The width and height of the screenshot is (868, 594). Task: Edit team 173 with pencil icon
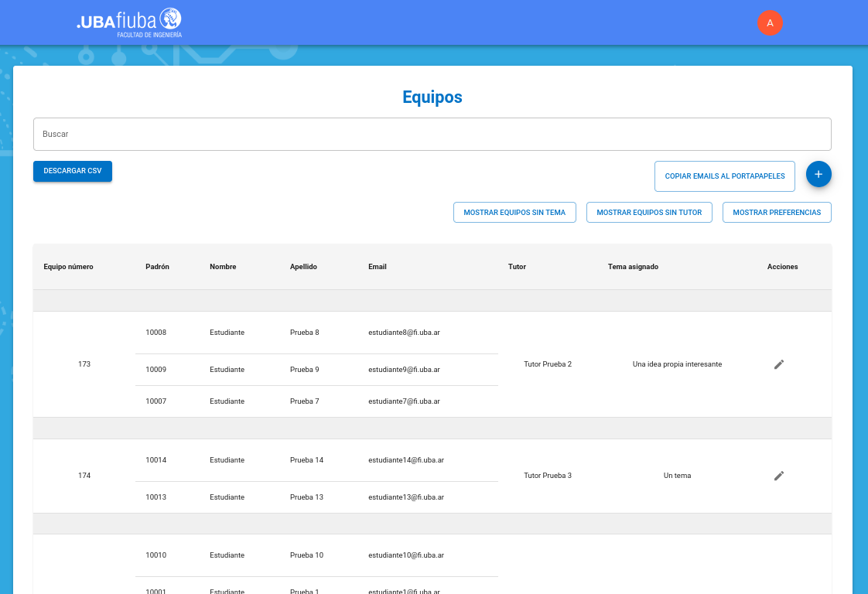tap(779, 364)
